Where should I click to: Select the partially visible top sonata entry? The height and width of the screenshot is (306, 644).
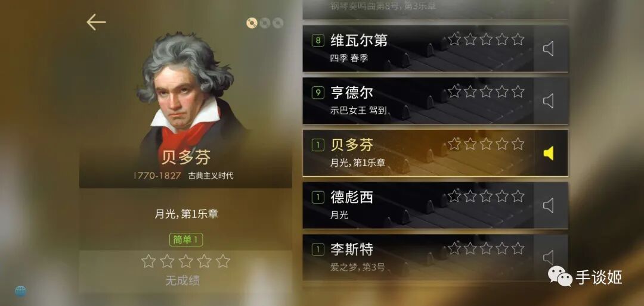(x=435, y=10)
